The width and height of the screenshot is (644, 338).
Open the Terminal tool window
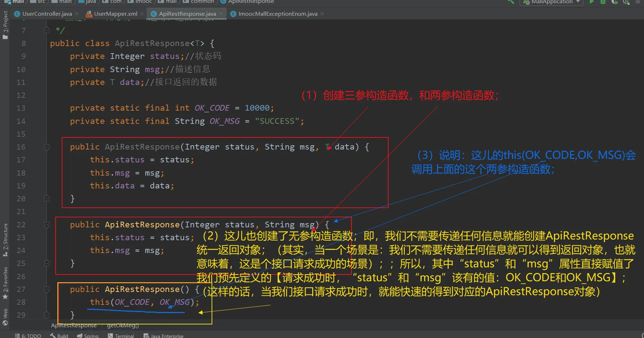click(x=121, y=336)
